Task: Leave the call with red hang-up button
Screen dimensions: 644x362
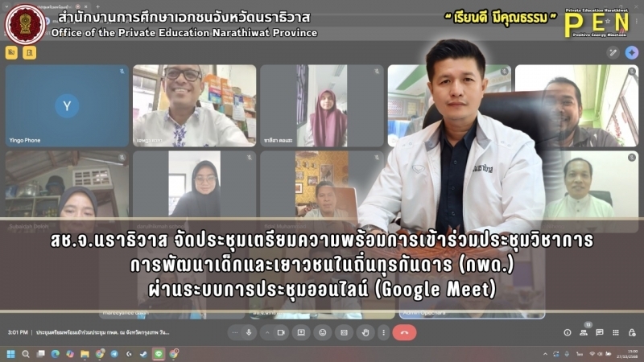Action: 405,332
